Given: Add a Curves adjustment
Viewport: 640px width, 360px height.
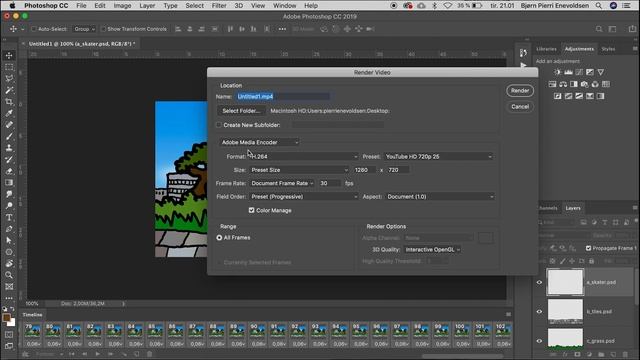Looking at the screenshot, I should (x=579, y=72).
